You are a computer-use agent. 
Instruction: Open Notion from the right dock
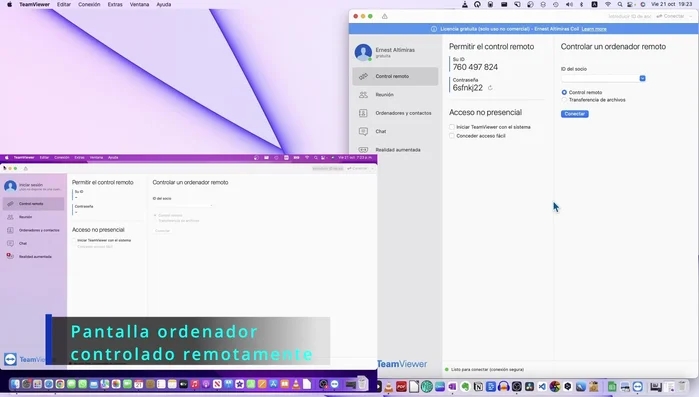click(478, 386)
